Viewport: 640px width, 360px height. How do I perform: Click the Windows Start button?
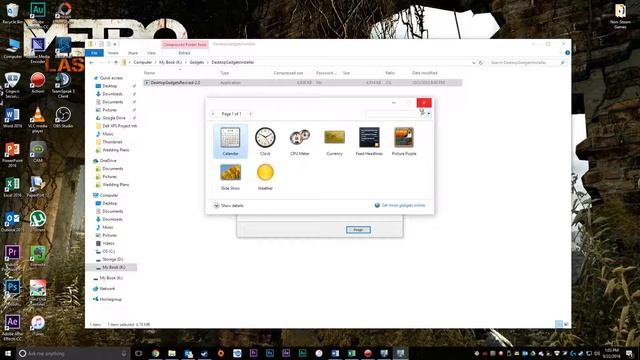(7, 353)
